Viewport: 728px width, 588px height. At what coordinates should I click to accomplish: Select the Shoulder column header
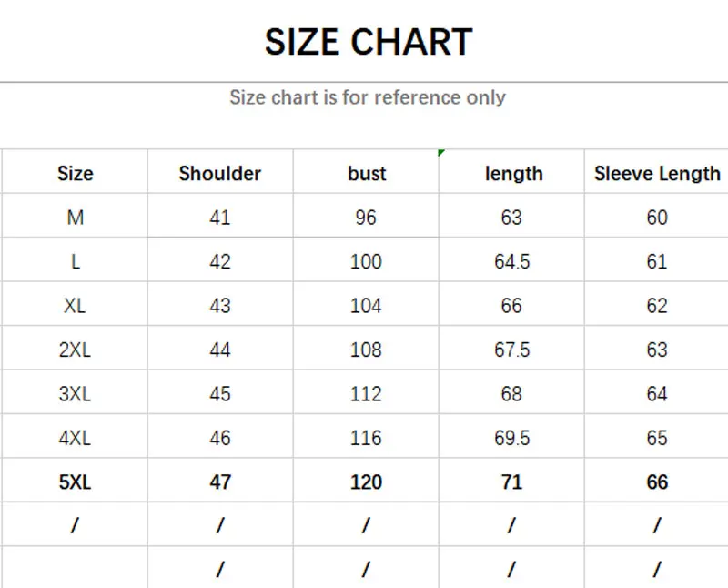coord(220,173)
